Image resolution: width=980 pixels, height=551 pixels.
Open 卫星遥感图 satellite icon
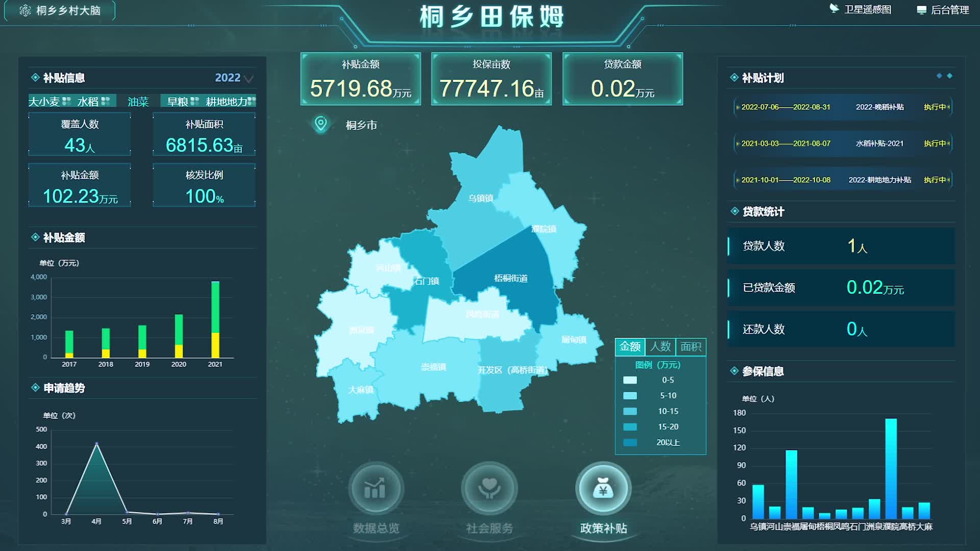tap(834, 9)
